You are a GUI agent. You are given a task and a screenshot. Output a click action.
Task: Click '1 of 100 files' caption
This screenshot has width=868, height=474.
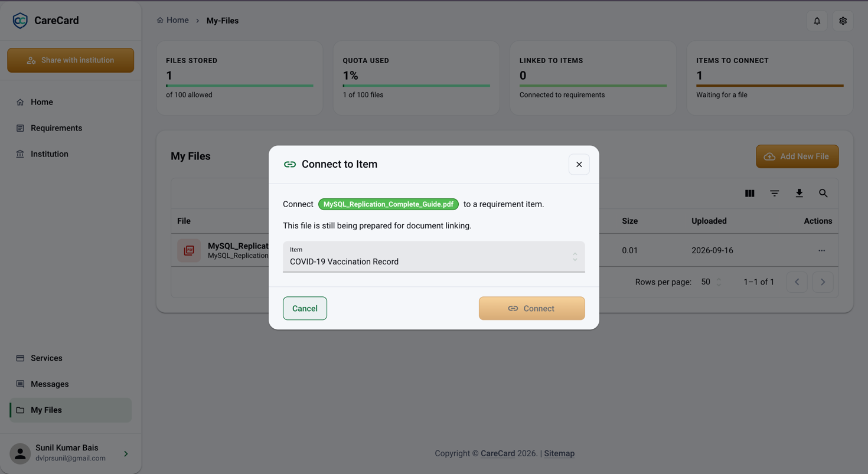(x=363, y=95)
